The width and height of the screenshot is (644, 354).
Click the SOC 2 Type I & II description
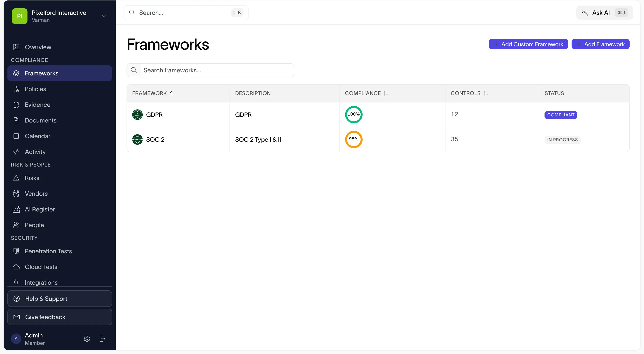(258, 140)
